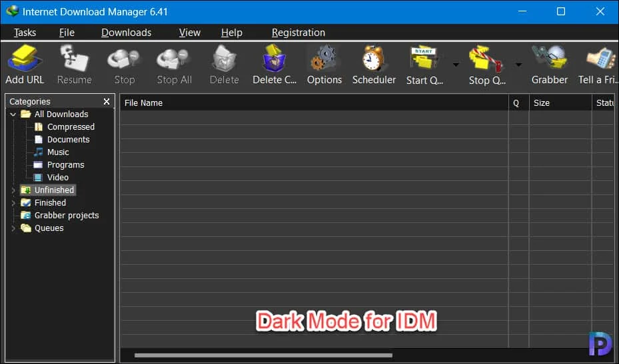Click the Start Queue toolbar icon
This screenshot has width=619, height=364.
(x=424, y=59)
